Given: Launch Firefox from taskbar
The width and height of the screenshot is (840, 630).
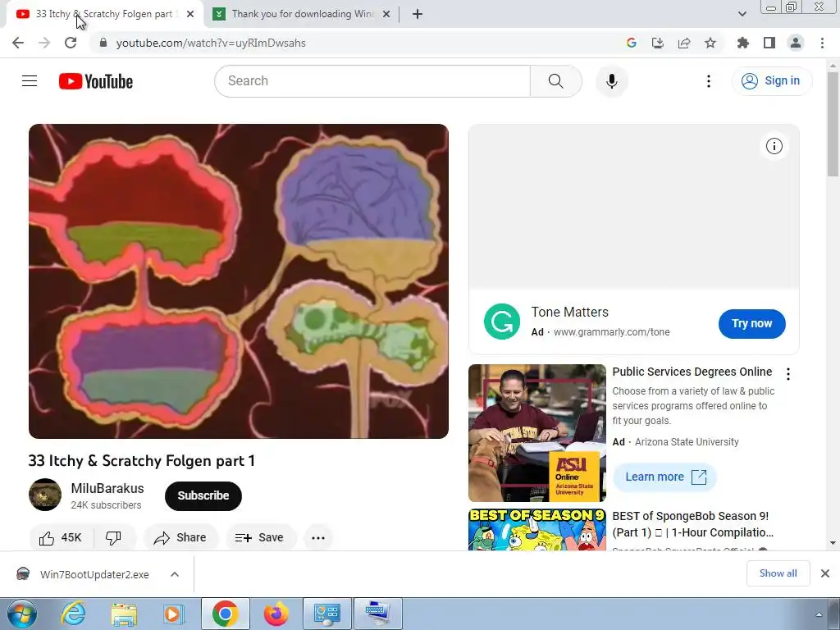Looking at the screenshot, I should point(276,614).
